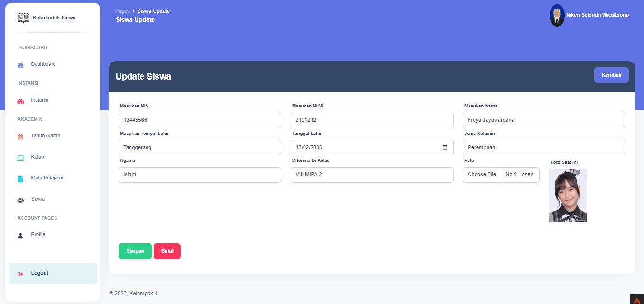
Task: Focus the Masukan Nama input field
Action: coord(544,120)
